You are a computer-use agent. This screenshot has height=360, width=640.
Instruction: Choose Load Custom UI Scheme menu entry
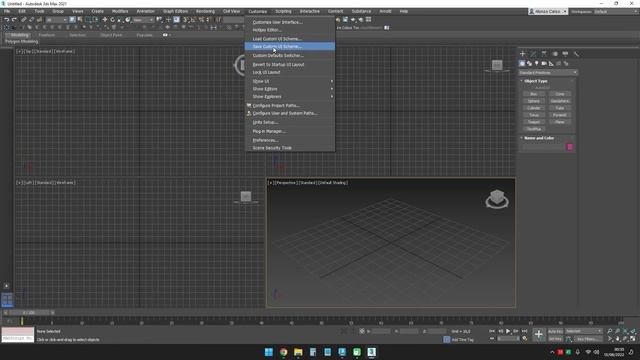click(290, 39)
